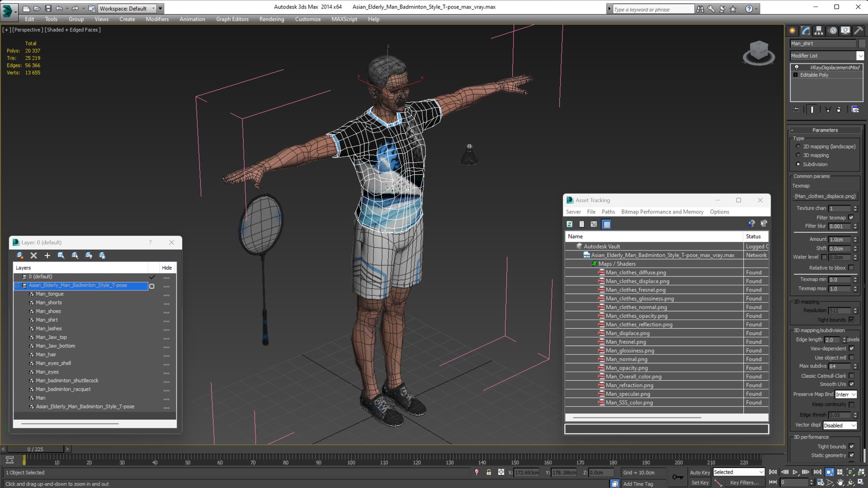868x488 pixels.
Task: Toggle Smooth UVs checkbox
Action: (x=851, y=384)
